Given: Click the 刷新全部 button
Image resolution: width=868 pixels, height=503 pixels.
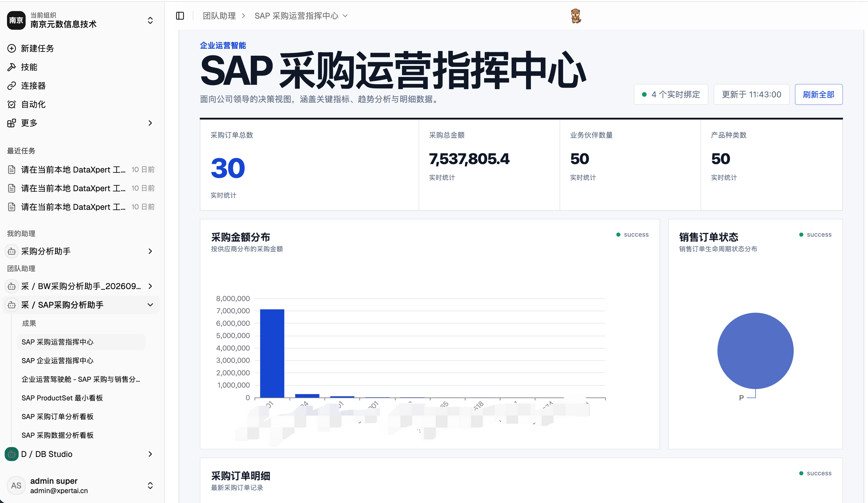Looking at the screenshot, I should coord(818,94).
